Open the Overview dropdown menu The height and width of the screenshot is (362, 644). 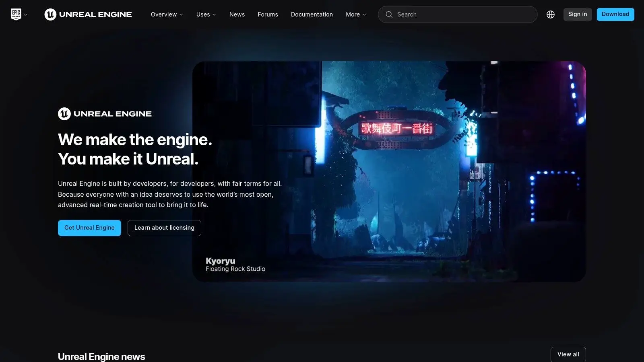pos(167,14)
